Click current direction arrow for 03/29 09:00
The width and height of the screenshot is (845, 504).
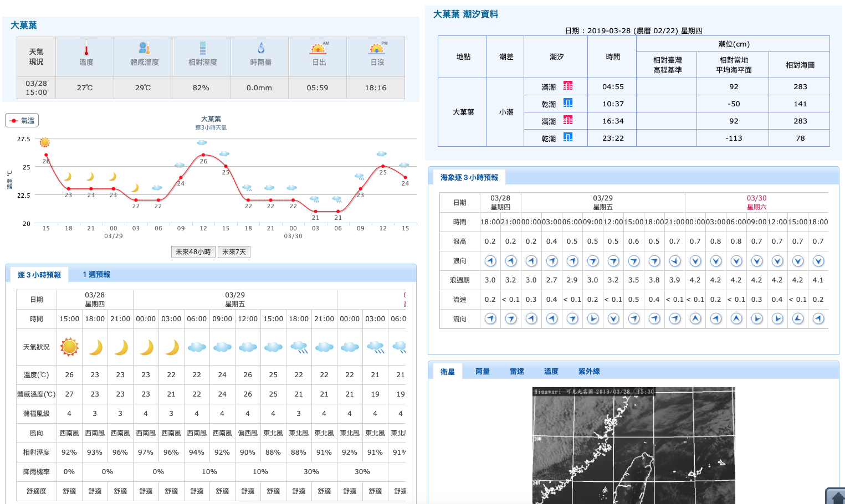[593, 318]
